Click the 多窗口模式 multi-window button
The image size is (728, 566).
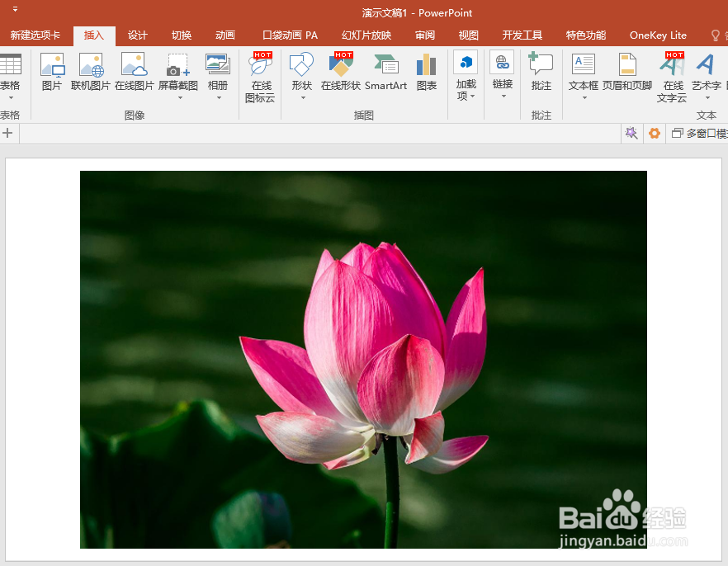pos(699,134)
